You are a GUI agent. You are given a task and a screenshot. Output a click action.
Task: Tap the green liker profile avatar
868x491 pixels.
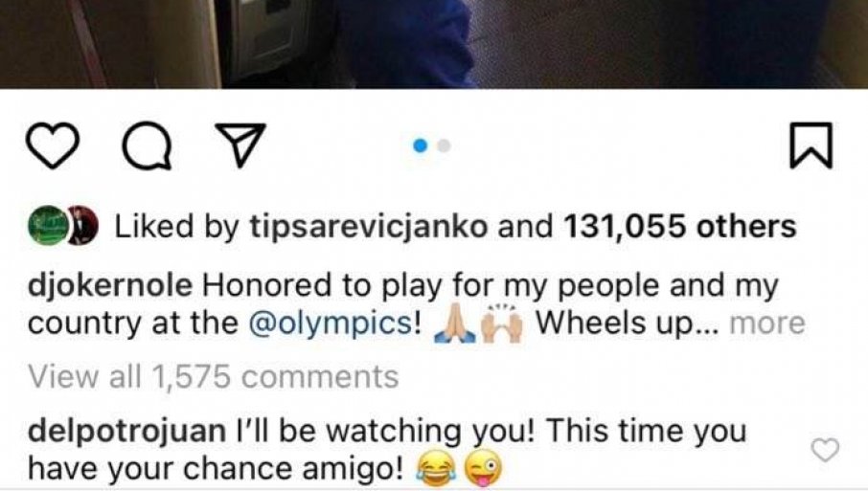pos(48,226)
